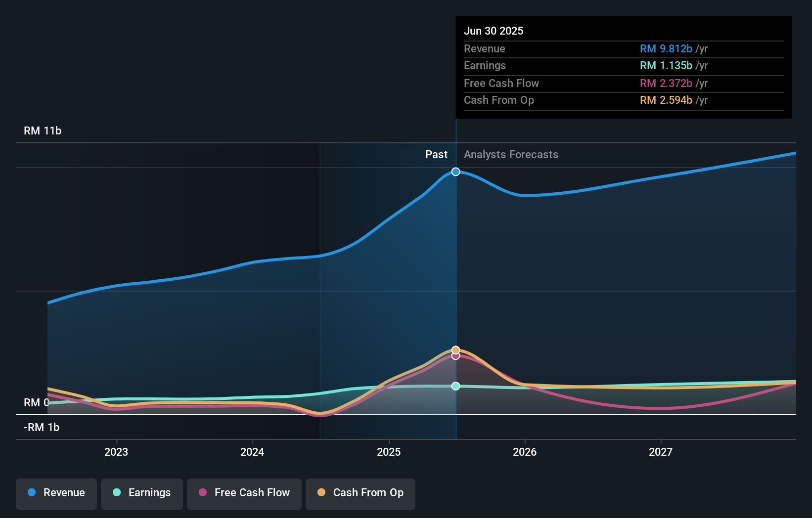Click the yellow Cash From Op marker

point(455,349)
